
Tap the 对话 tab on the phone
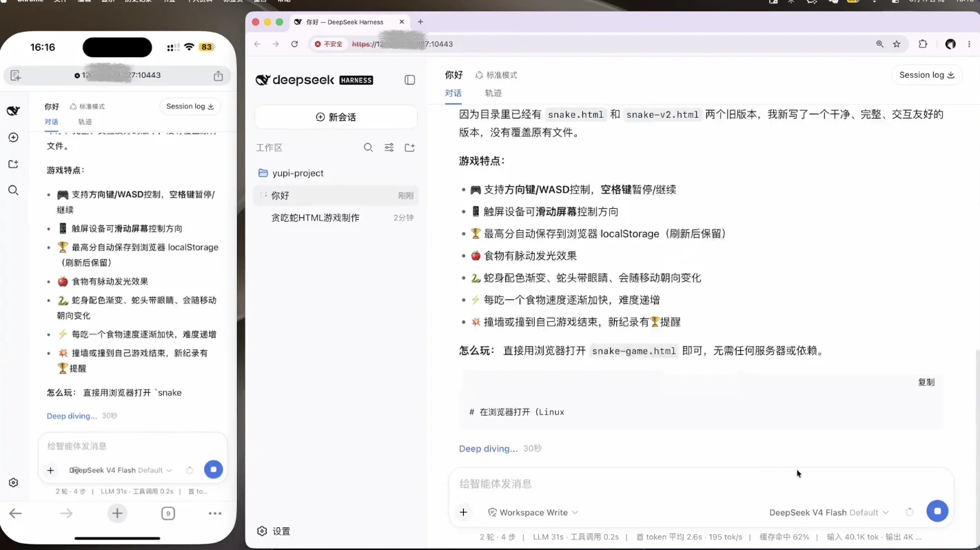[x=52, y=122]
